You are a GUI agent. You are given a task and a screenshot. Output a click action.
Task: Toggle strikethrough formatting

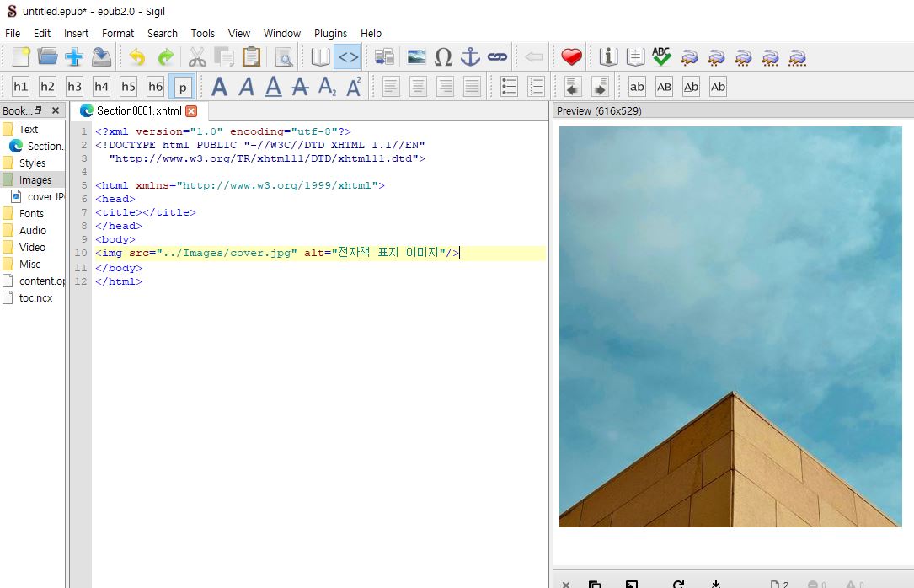pos(300,87)
